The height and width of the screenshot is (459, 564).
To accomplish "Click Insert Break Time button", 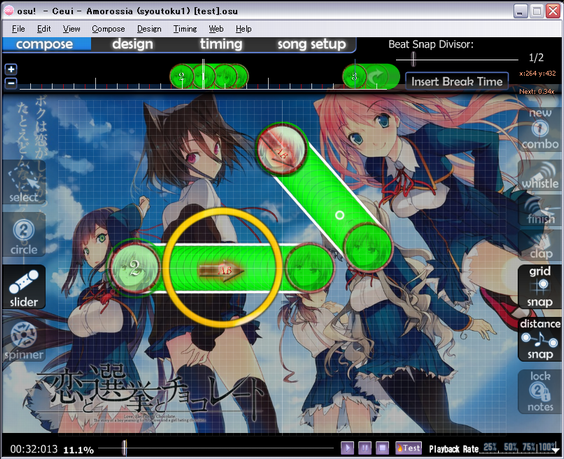I will click(x=457, y=81).
